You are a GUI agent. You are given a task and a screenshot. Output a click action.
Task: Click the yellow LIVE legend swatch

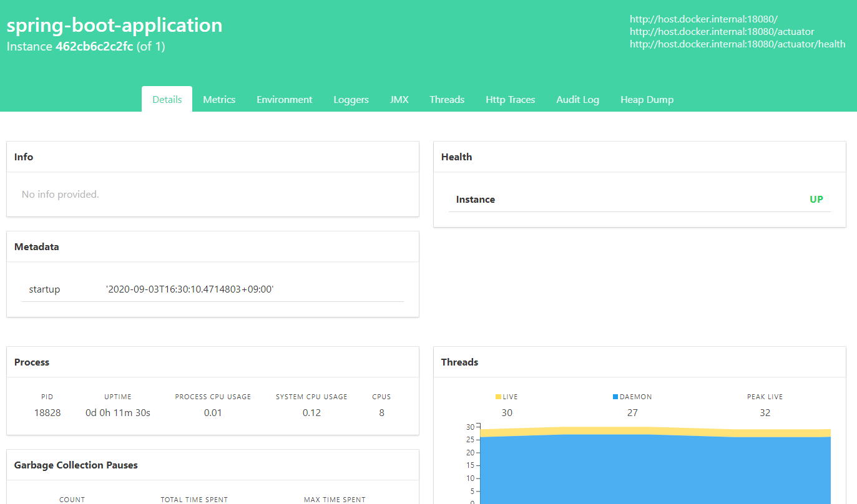[498, 397]
